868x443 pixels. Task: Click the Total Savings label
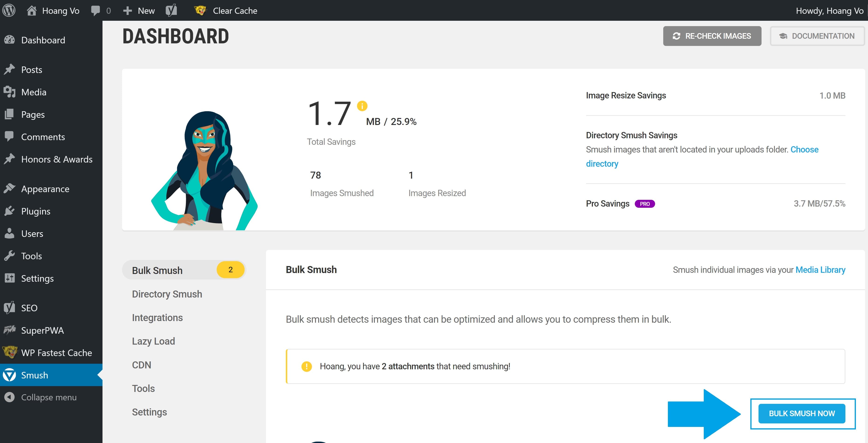pyautogui.click(x=331, y=142)
